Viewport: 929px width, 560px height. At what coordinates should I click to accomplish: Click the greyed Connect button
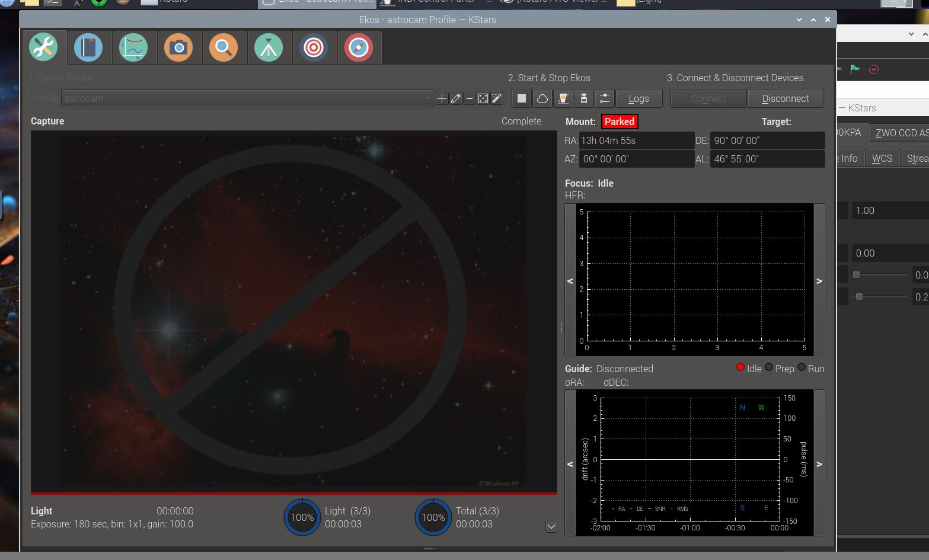pyautogui.click(x=708, y=98)
